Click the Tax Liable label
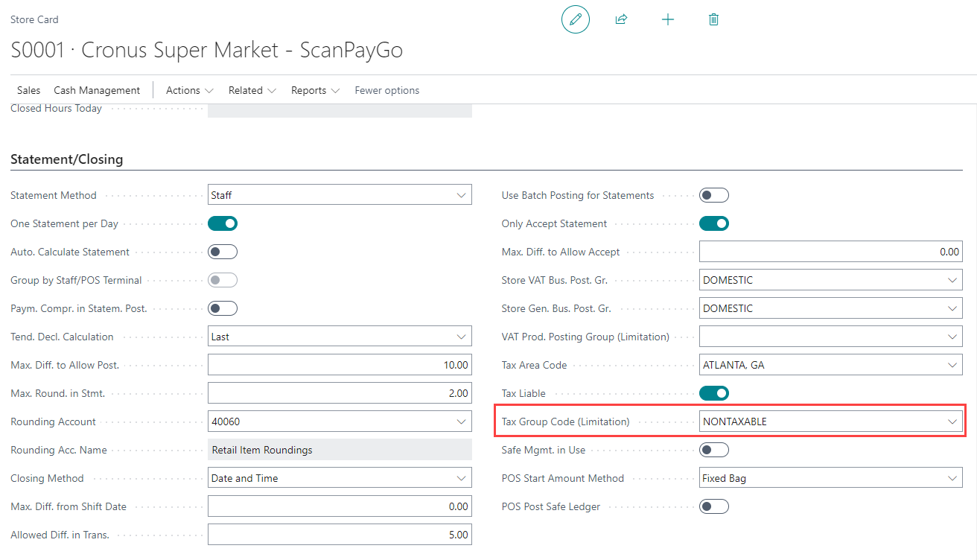The image size is (977, 560). click(x=523, y=393)
